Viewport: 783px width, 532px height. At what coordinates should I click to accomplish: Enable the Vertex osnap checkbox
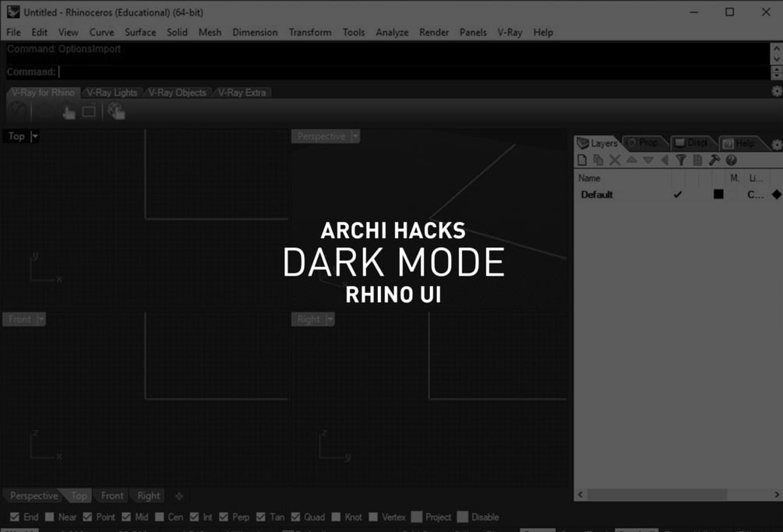(373, 517)
